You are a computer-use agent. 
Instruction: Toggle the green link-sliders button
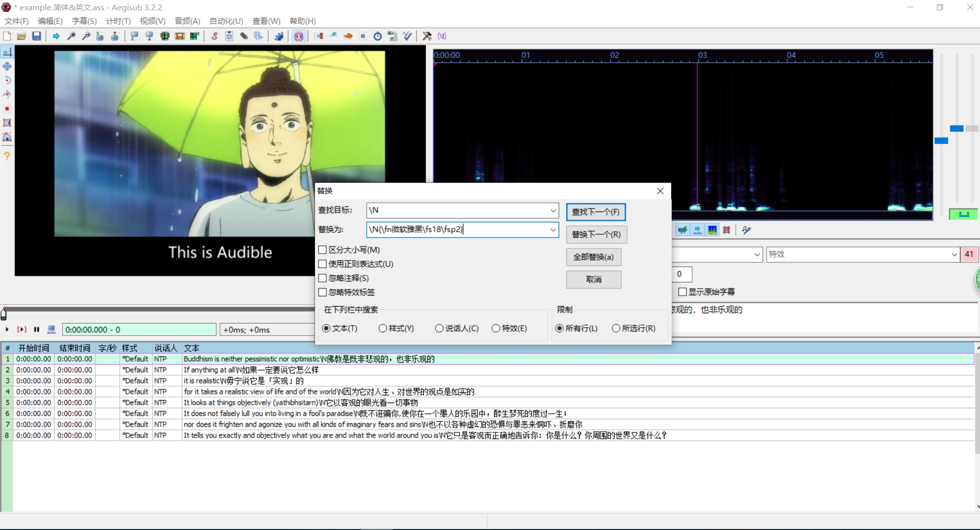[x=964, y=214]
